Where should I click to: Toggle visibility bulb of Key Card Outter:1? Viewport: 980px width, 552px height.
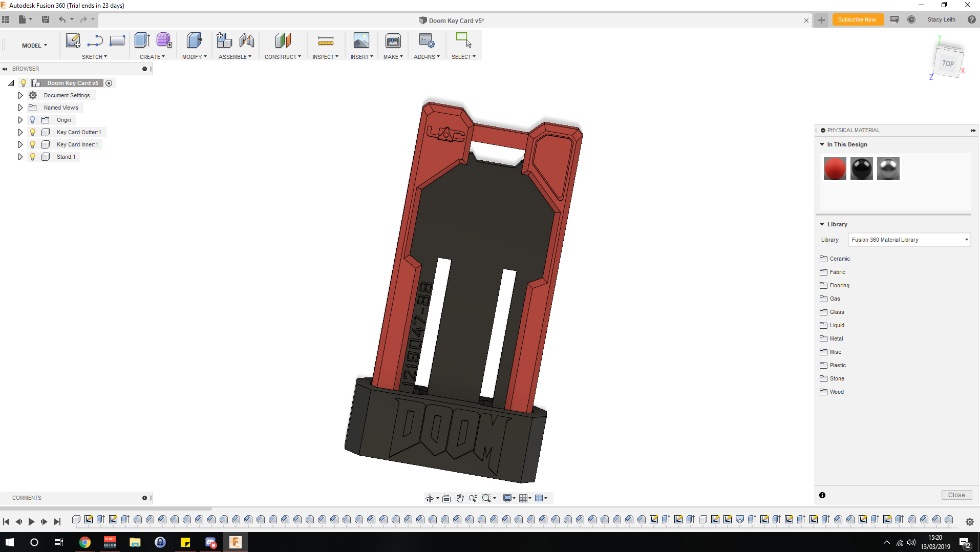[x=32, y=132]
